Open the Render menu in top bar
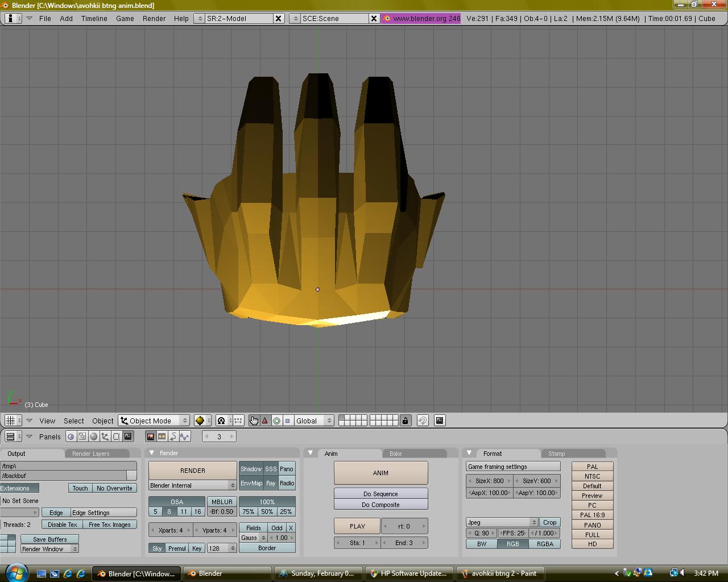Screen dimensions: 728x582 [x=154, y=18]
